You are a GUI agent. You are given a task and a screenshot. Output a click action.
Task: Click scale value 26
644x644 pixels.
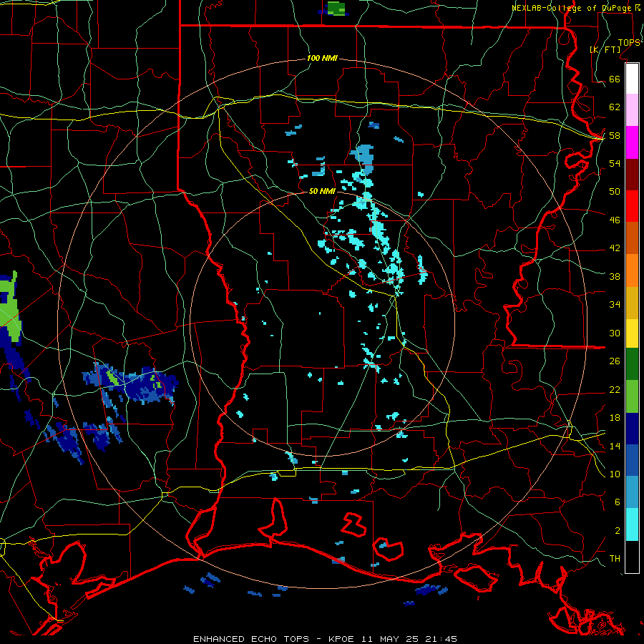615,361
